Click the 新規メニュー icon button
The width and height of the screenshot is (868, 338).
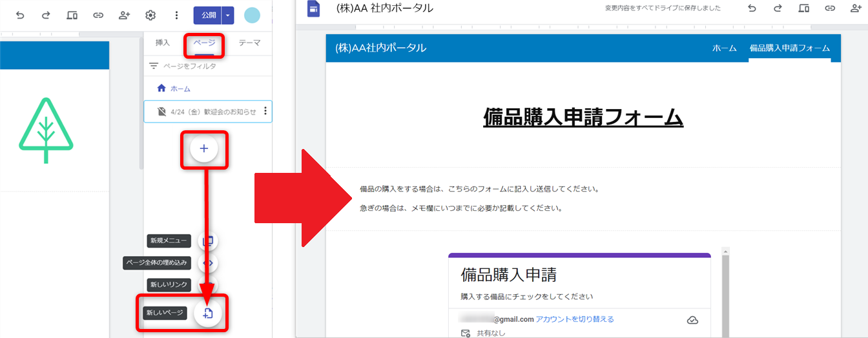coord(208,241)
